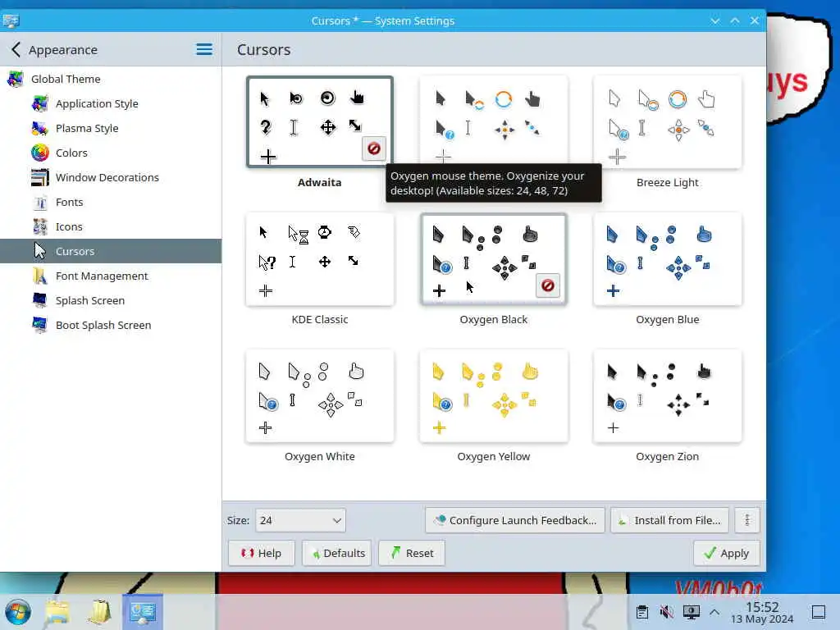840x630 pixels.
Task: Click the Colors sidebar label
Action: tap(71, 153)
